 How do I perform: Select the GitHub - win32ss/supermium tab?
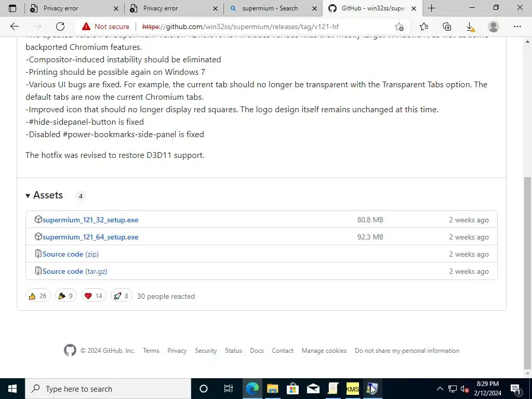click(x=373, y=8)
